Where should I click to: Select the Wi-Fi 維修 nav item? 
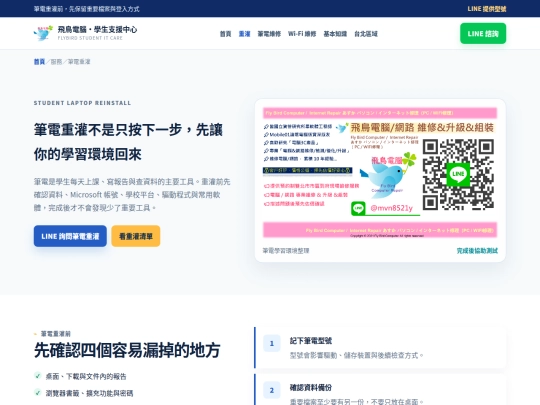click(302, 34)
